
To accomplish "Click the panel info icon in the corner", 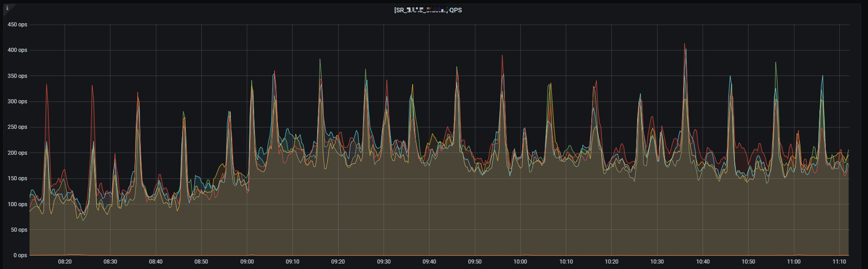I will pos(7,8).
